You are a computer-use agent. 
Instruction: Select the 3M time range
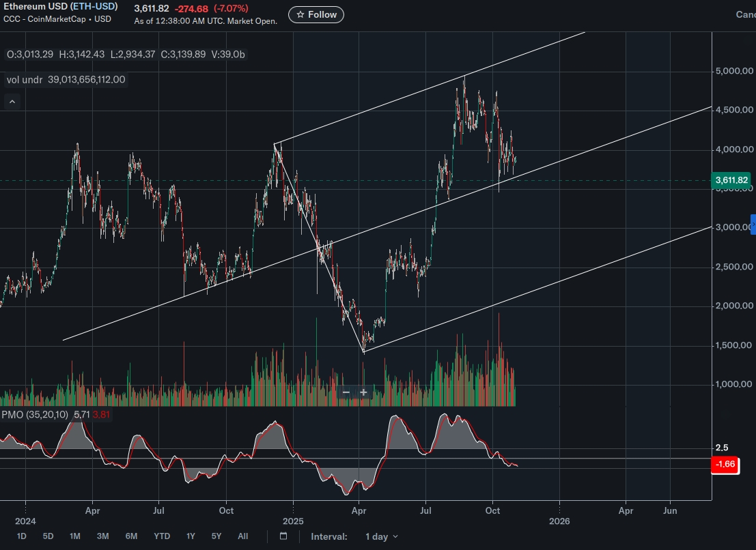click(103, 536)
